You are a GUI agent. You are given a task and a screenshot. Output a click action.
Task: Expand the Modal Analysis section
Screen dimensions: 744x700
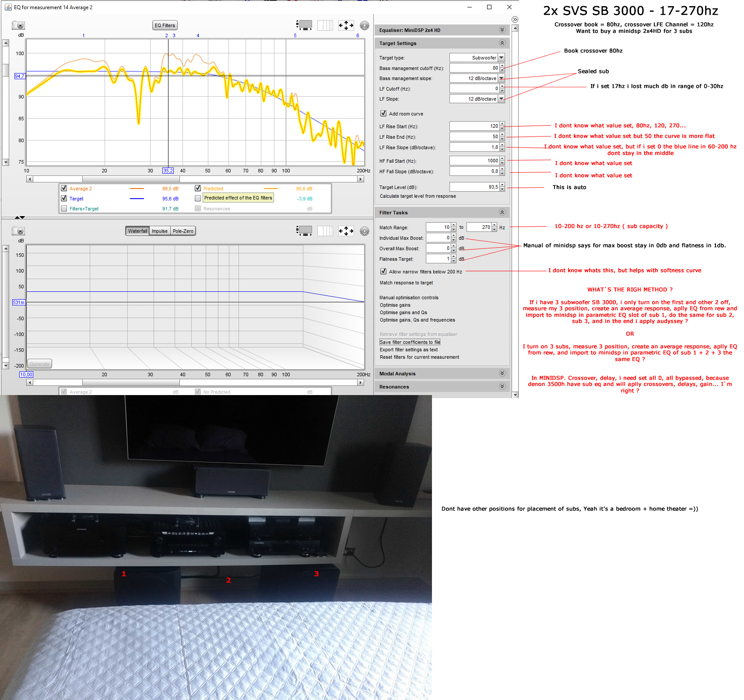pos(502,374)
